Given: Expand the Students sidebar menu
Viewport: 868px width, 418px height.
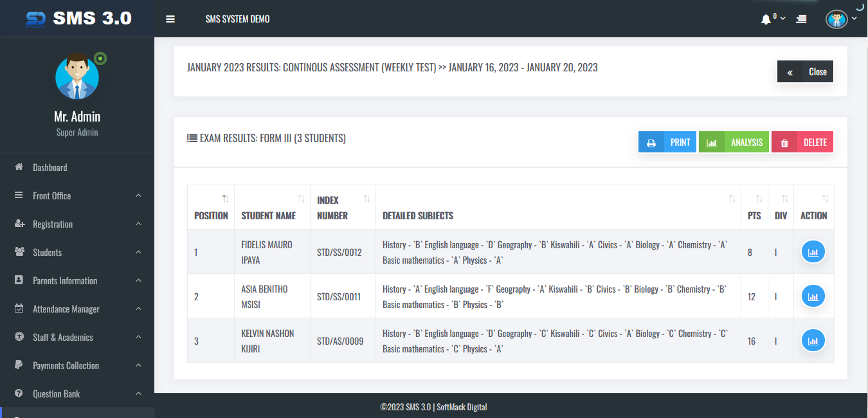Looking at the screenshot, I should [77, 252].
